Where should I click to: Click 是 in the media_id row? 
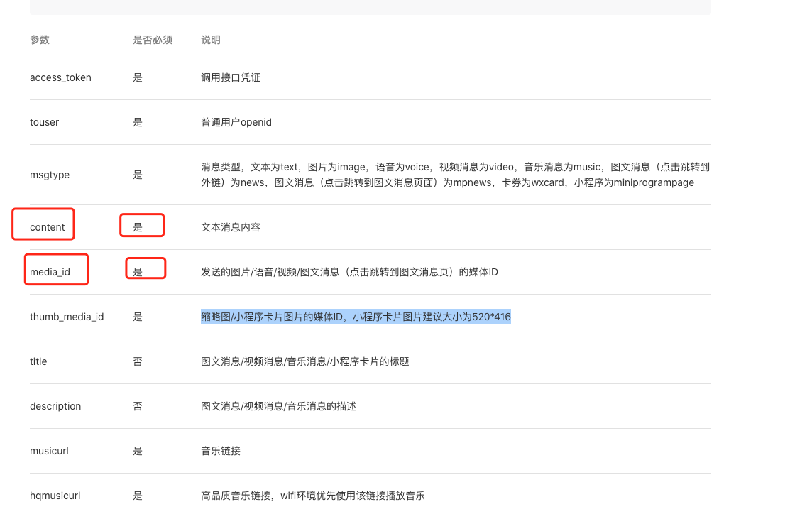(137, 272)
